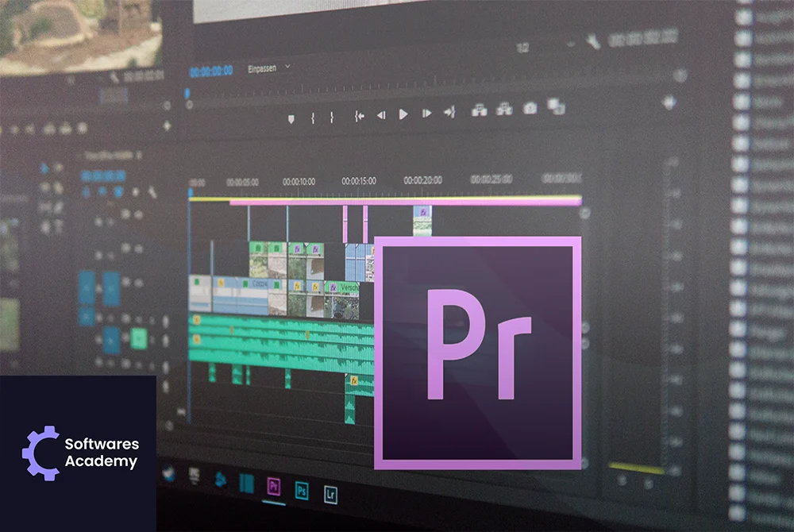The width and height of the screenshot is (794, 532).
Task: Click the Extract button
Action: [x=504, y=108]
